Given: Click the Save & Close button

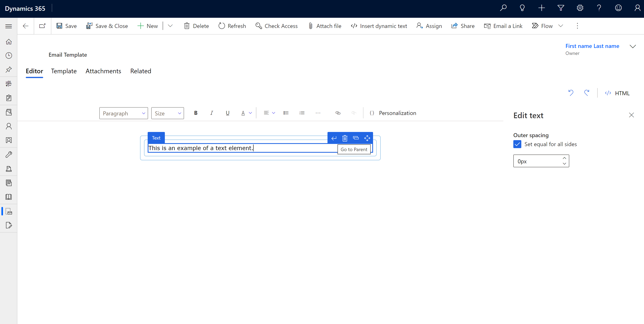Looking at the screenshot, I should [x=107, y=26].
